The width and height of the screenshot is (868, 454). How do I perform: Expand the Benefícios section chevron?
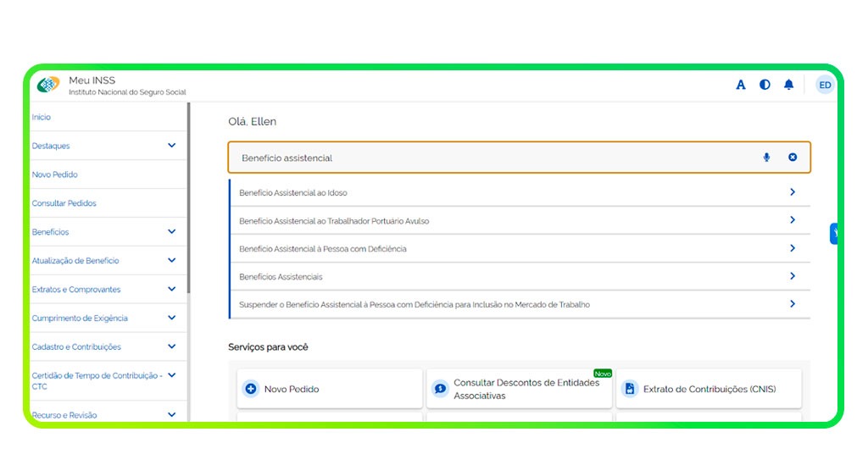(171, 232)
